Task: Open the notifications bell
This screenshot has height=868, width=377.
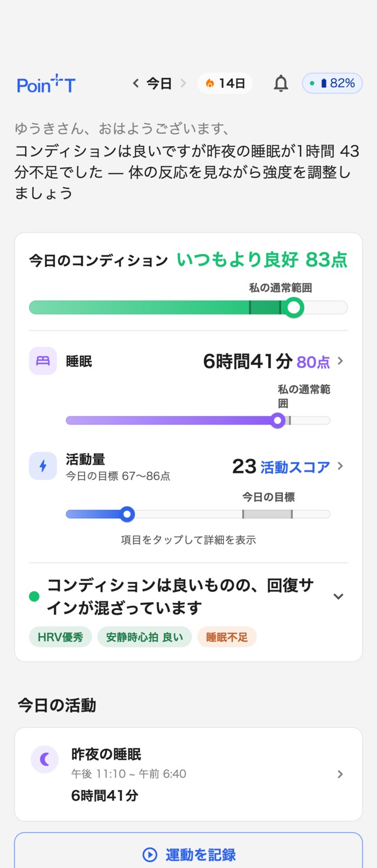Action: [281, 83]
